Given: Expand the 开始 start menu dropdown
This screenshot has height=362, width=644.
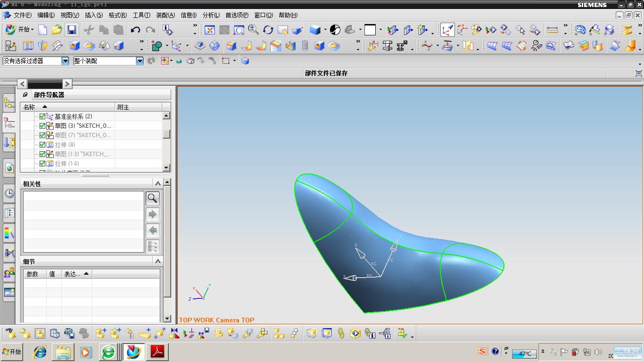Looking at the screenshot, I should point(20,30).
